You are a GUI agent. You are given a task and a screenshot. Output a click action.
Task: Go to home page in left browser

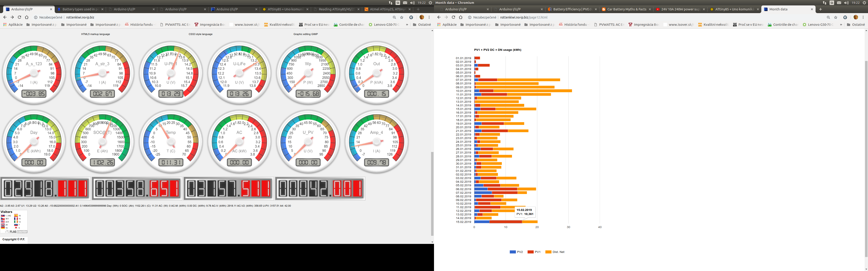(27, 17)
